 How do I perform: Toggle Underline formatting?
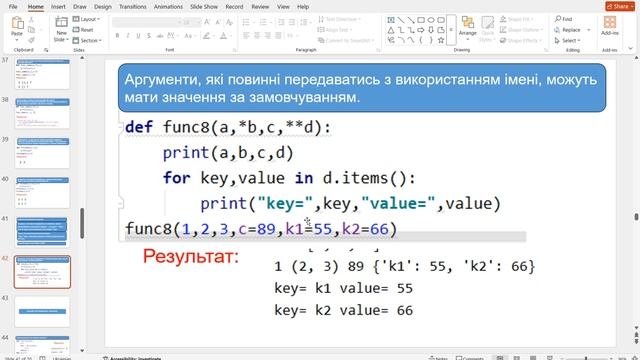pyautogui.click(x=138, y=36)
